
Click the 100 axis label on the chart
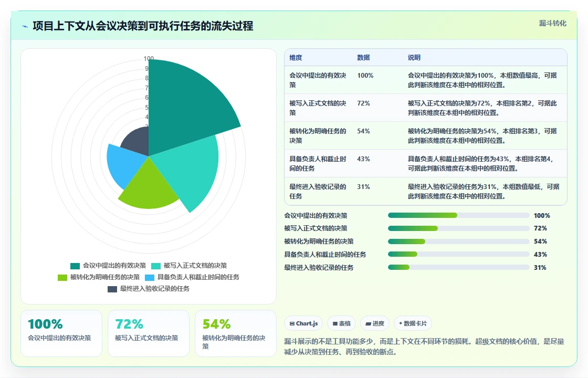tap(149, 58)
